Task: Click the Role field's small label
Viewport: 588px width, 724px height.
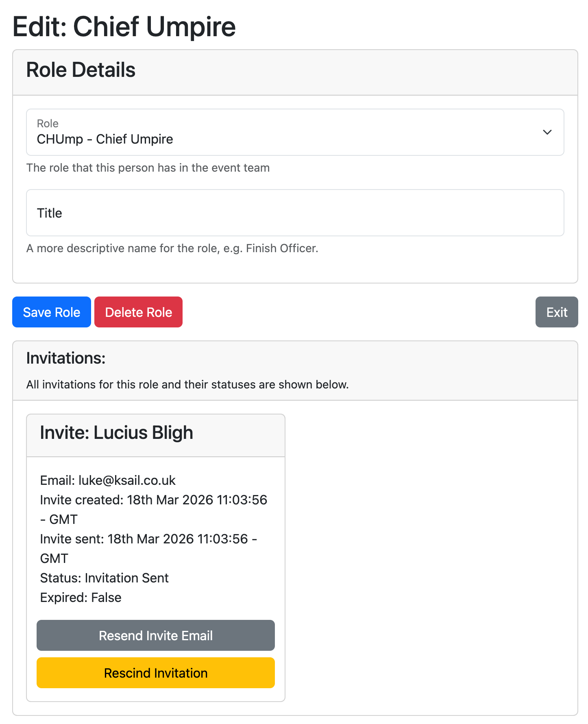Action: tap(48, 124)
